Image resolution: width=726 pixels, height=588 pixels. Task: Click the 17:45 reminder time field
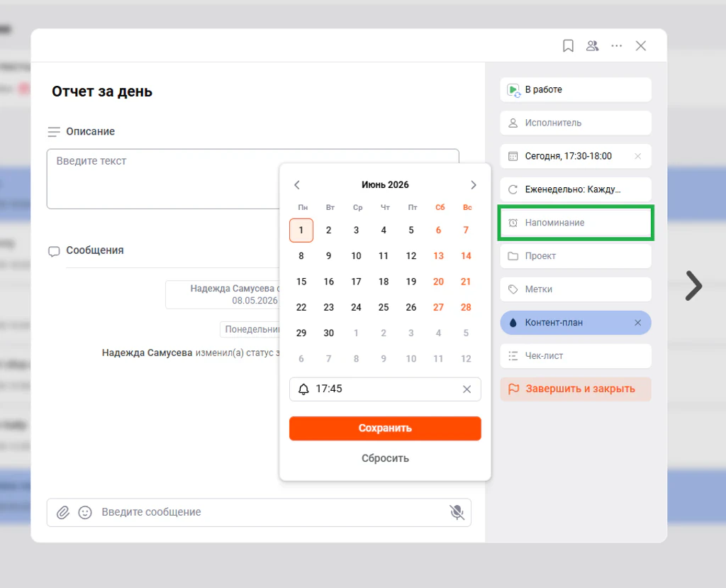pos(385,389)
